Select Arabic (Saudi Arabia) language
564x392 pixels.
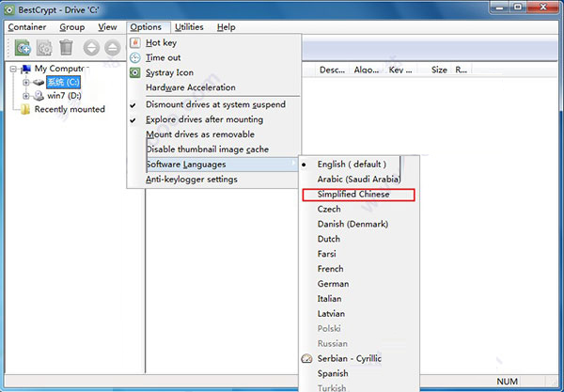358,180
